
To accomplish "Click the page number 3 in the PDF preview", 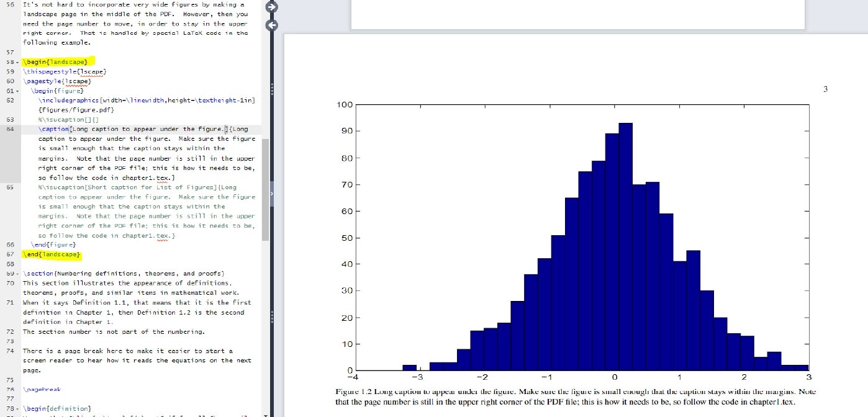I will point(825,89).
